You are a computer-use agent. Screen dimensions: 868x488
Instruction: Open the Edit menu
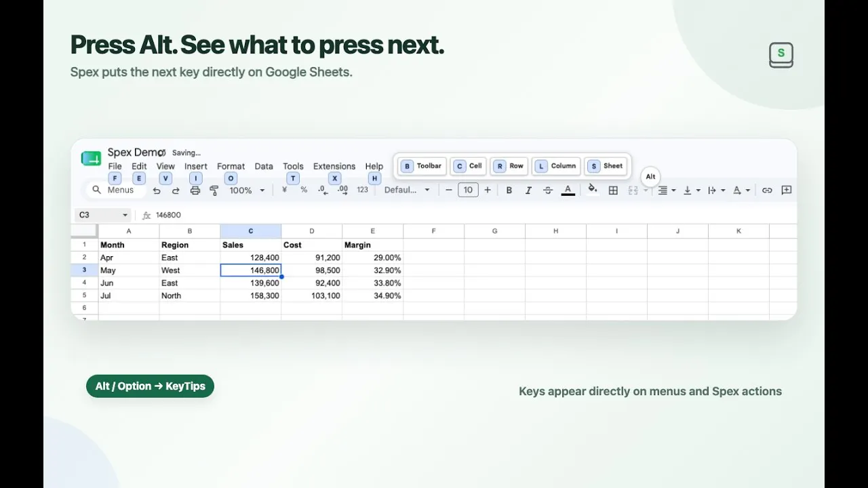point(139,166)
